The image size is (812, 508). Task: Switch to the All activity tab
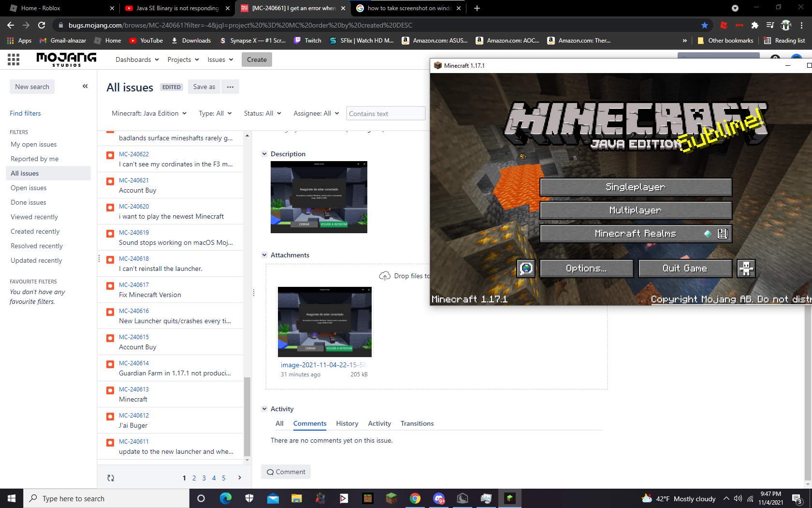tap(279, 424)
